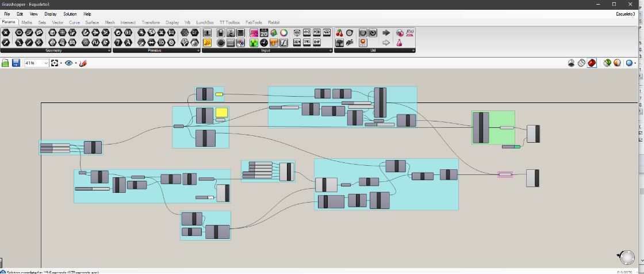Select the ID (Guid) primitive icon

coord(162,43)
